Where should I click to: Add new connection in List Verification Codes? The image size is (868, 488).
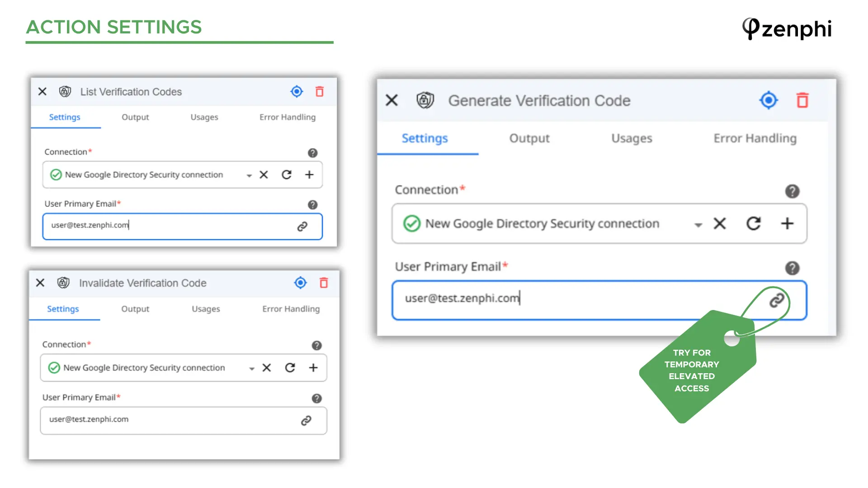coord(309,175)
